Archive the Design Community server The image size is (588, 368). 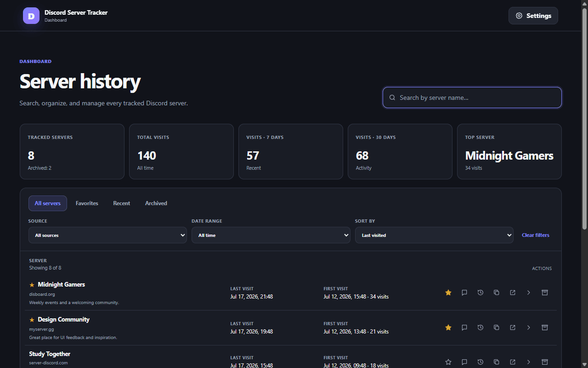point(545,328)
